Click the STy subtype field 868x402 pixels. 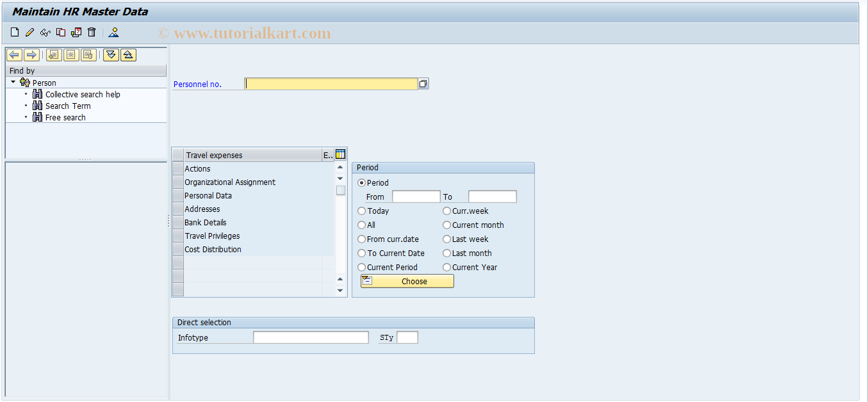pos(407,337)
